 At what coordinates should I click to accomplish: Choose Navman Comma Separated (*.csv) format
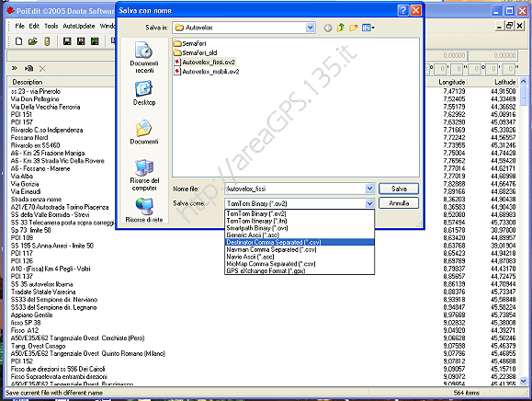pyautogui.click(x=300, y=249)
